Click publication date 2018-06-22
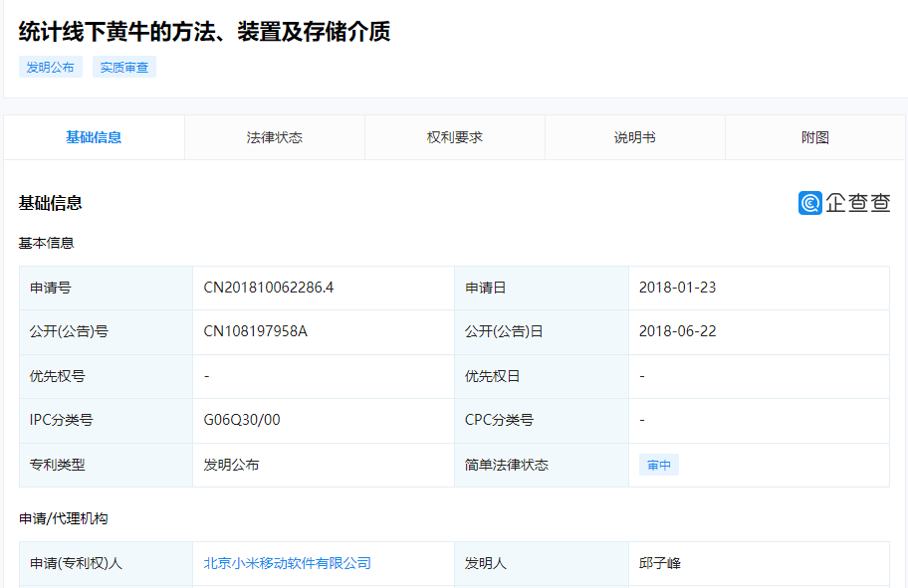Image resolution: width=908 pixels, height=588 pixels. click(677, 331)
